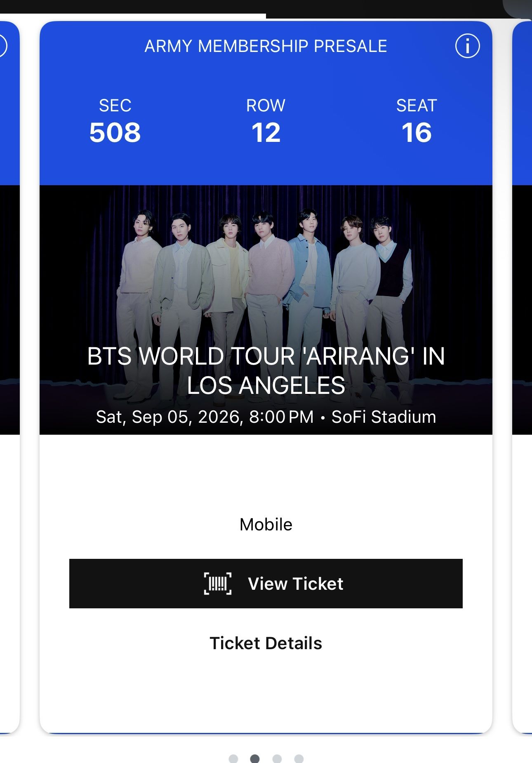This screenshot has width=532, height=763.
Task: Tap the Mobile delivery label
Action: pos(266,525)
